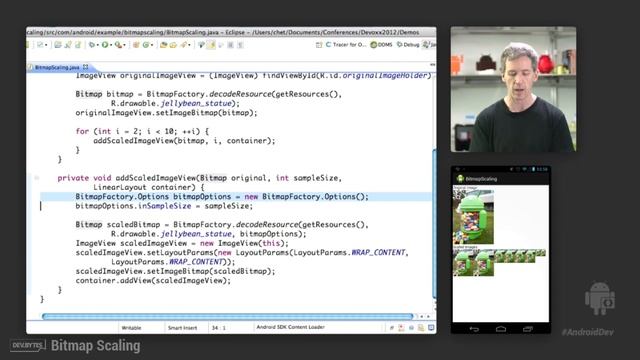Toggle the highlighted Mark Occurrences toolbar button
The image size is (640, 360).
211,45
